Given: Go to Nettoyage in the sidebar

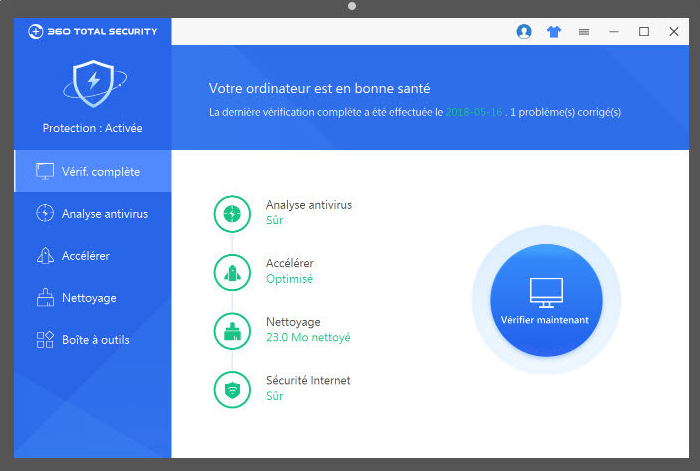Looking at the screenshot, I should click(93, 297).
